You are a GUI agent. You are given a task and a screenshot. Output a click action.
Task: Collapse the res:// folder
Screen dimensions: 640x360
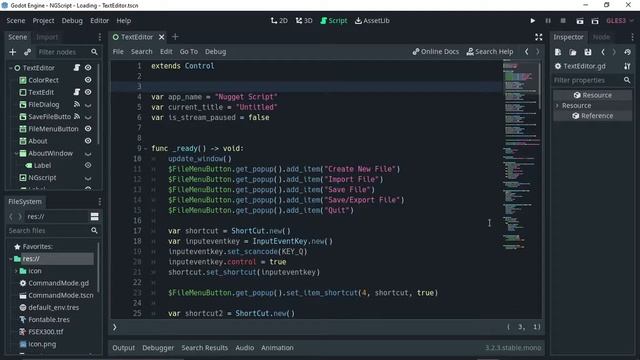click(11, 259)
